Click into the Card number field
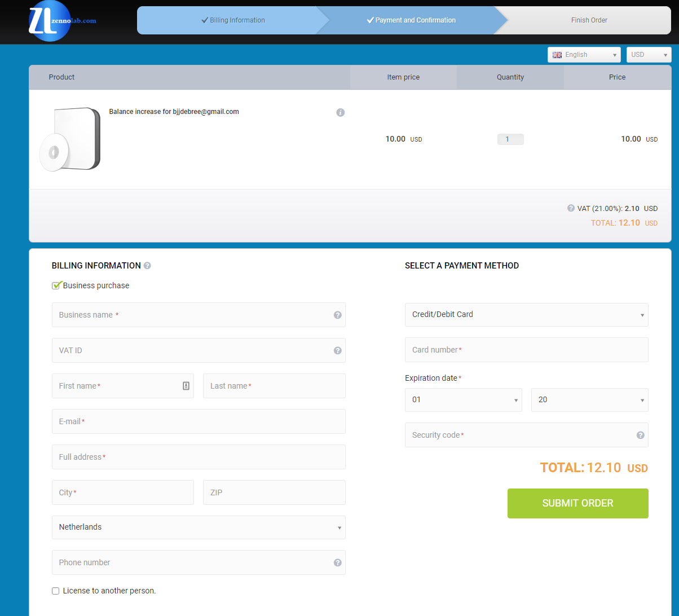Screen dimensions: 679x616 527,350
